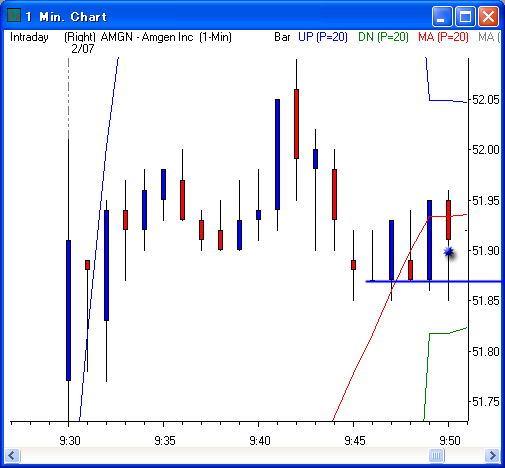
Task: Click the left scroll arrow of horizontal scrollbar
Action: click(12, 455)
